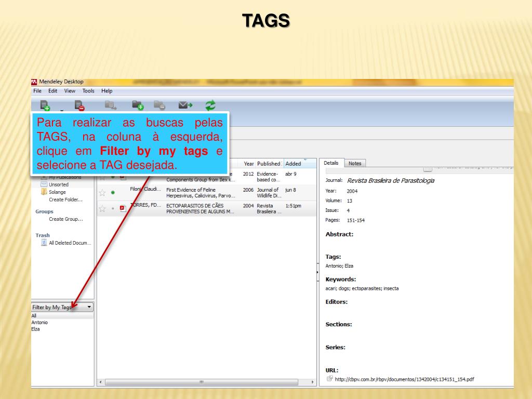Screen dimensions: 532x399
Task: Click the Groups heading in sidebar
Action: coord(45,211)
